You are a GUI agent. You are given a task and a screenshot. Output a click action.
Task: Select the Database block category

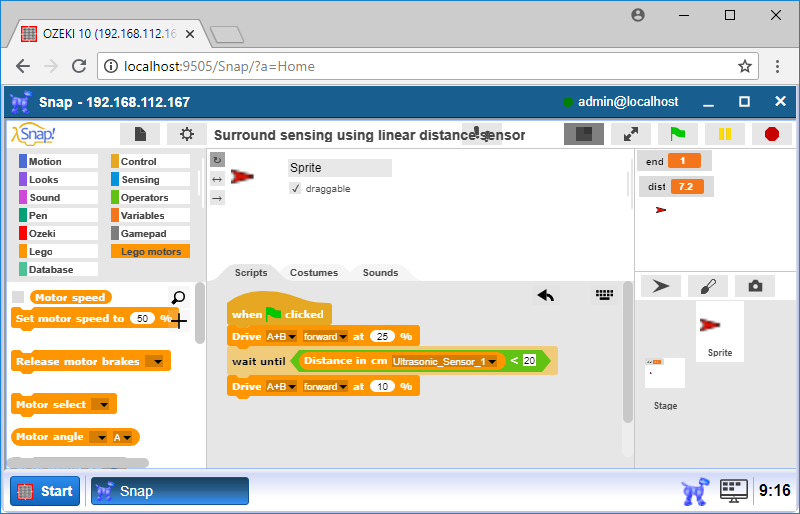(58, 270)
